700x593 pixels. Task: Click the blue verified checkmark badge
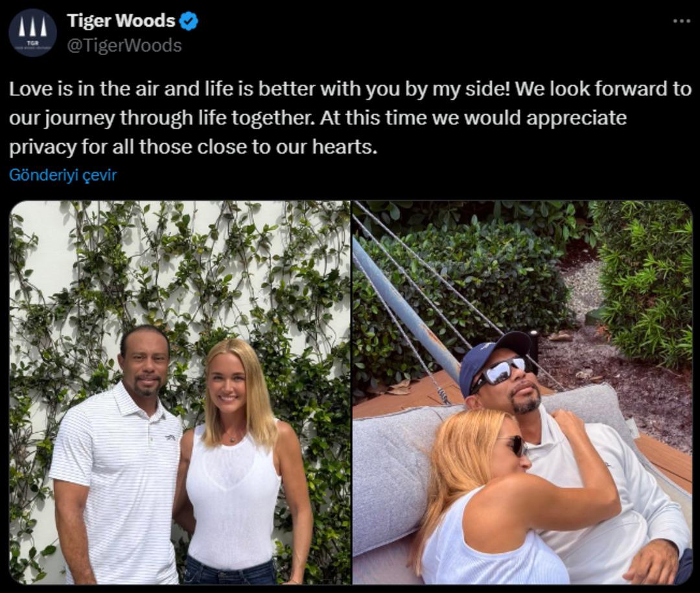[189, 21]
